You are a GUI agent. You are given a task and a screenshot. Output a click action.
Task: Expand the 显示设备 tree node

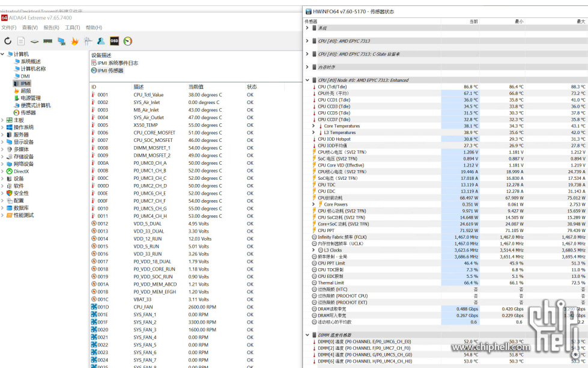[2, 142]
